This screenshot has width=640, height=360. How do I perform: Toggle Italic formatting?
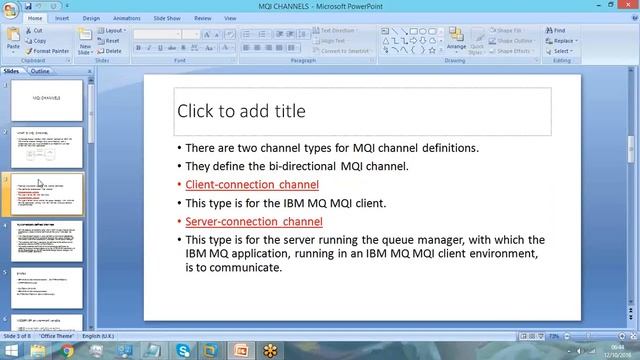coord(149,48)
